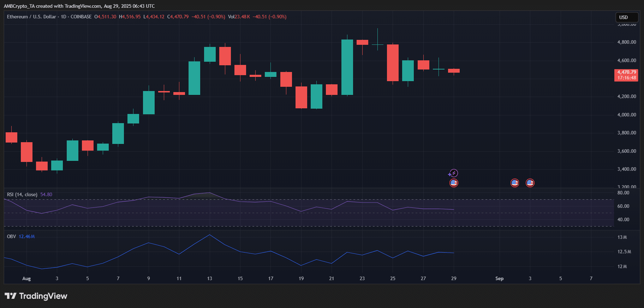
Task: Click the 13M label on the OBV scale
Action: pos(622,237)
